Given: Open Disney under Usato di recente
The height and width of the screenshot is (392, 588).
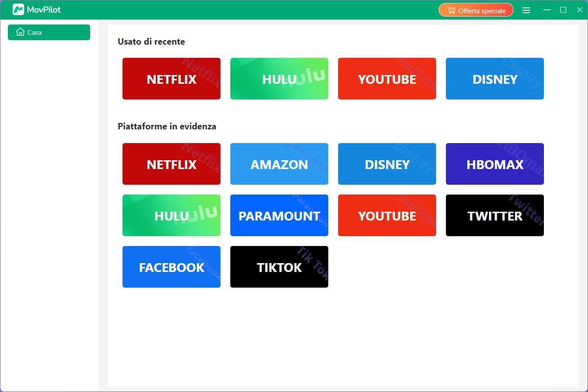Looking at the screenshot, I should (495, 79).
